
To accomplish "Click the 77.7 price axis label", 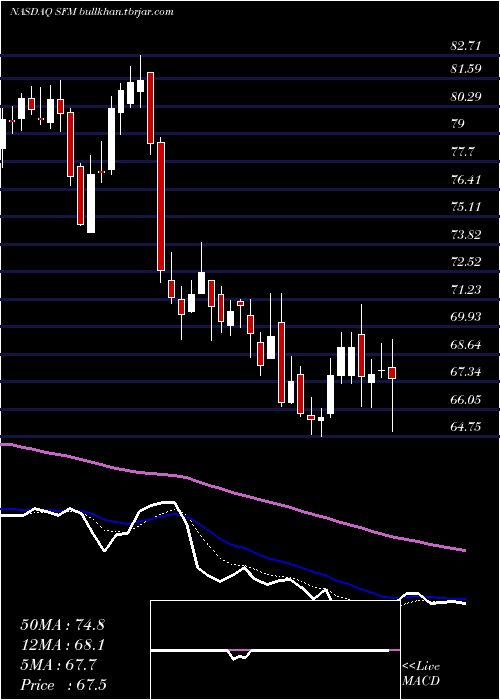I will coord(462,152).
